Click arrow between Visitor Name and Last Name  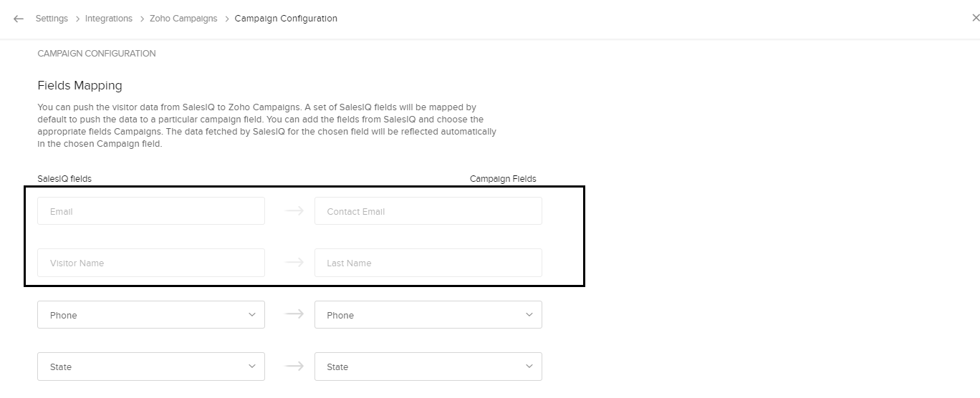tap(294, 263)
